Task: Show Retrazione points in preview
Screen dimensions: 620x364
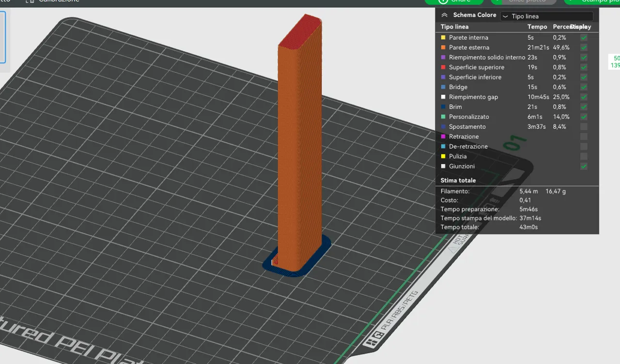Action: click(584, 137)
